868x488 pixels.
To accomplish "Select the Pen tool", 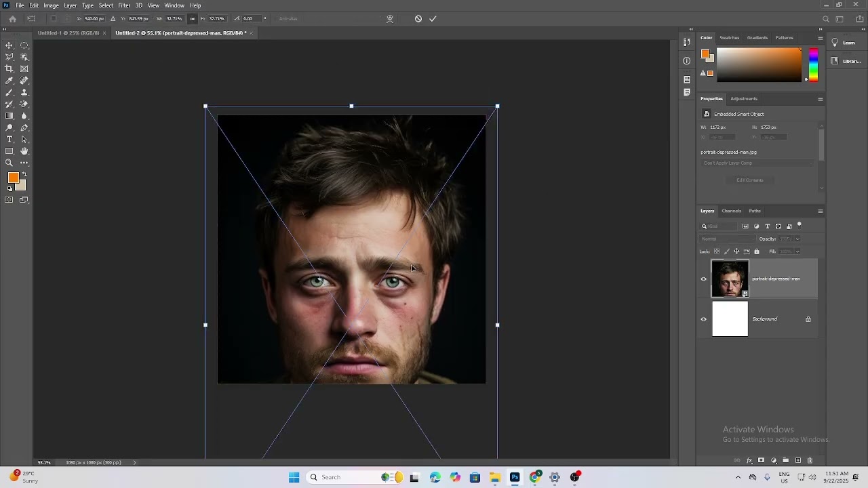I will click(24, 127).
